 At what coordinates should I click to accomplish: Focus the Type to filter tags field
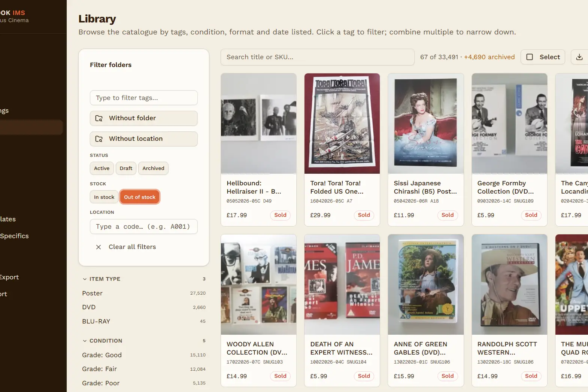(144, 98)
